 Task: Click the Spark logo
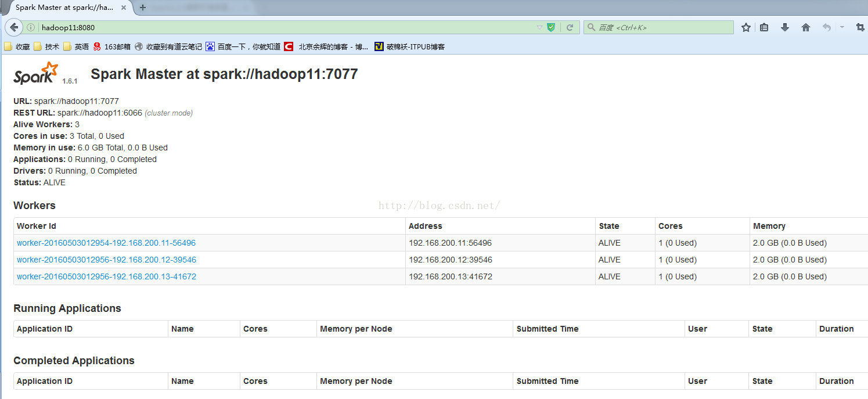pyautogui.click(x=36, y=73)
